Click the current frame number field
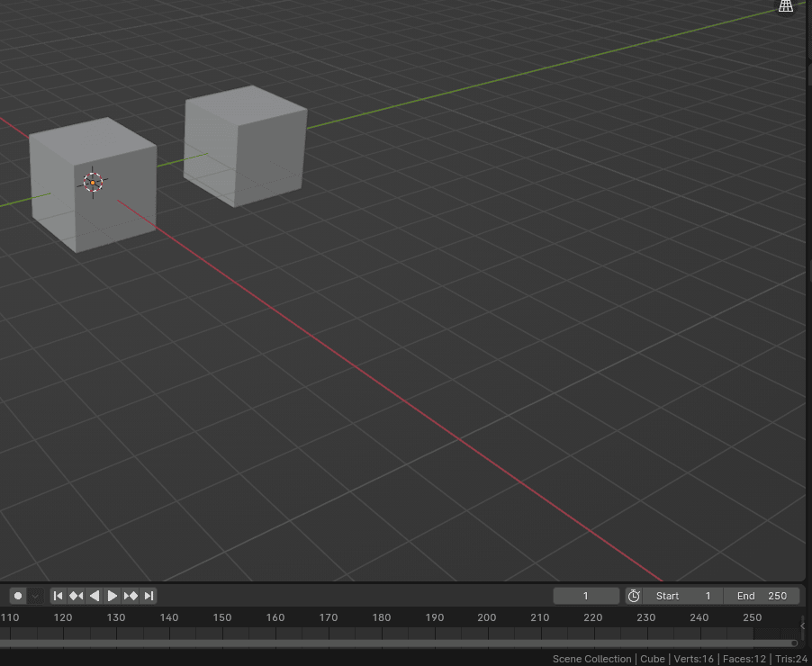 click(x=586, y=596)
